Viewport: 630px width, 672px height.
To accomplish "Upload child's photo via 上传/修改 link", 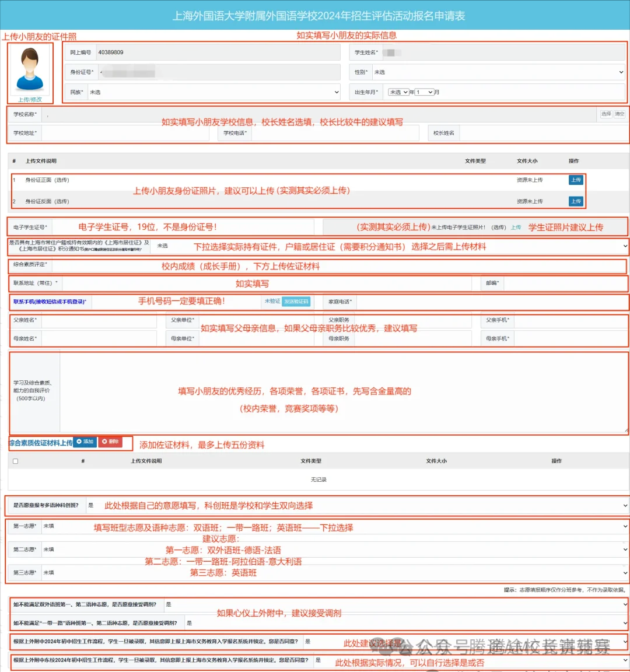I will (30, 99).
